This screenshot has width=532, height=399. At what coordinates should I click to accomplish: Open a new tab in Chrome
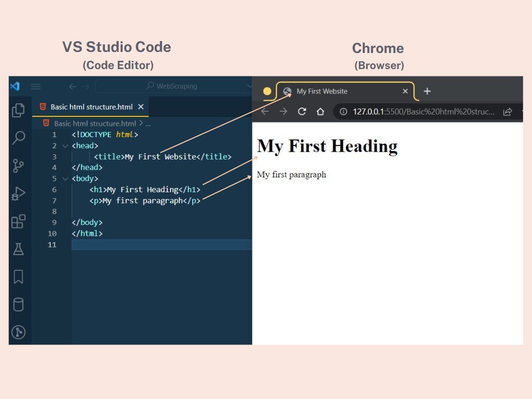coord(427,91)
